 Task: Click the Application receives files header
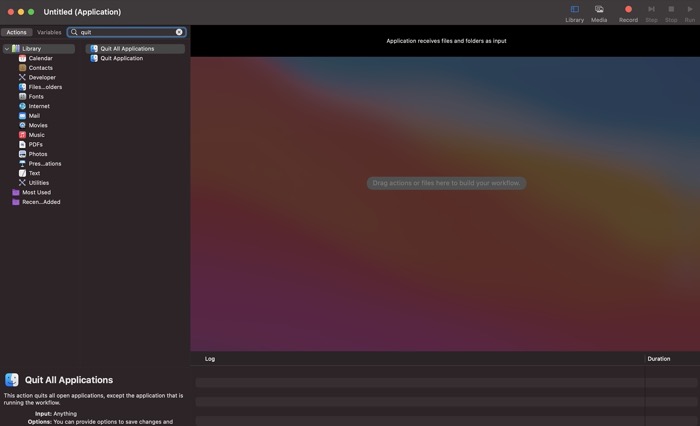point(446,41)
